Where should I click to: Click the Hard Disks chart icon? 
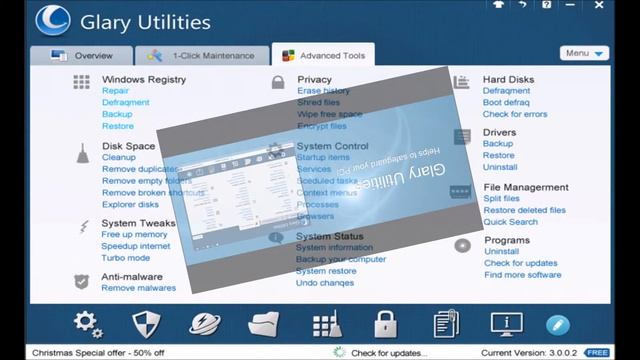pyautogui.click(x=461, y=82)
